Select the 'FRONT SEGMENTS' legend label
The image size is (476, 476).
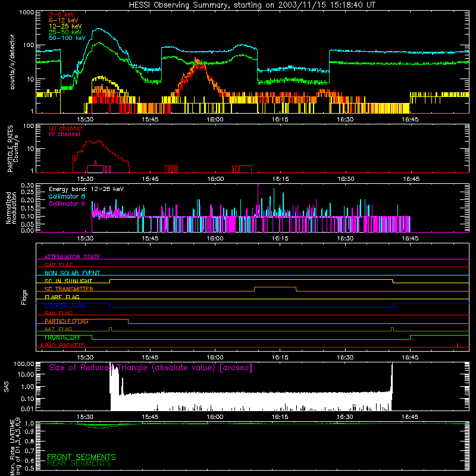[82, 457]
